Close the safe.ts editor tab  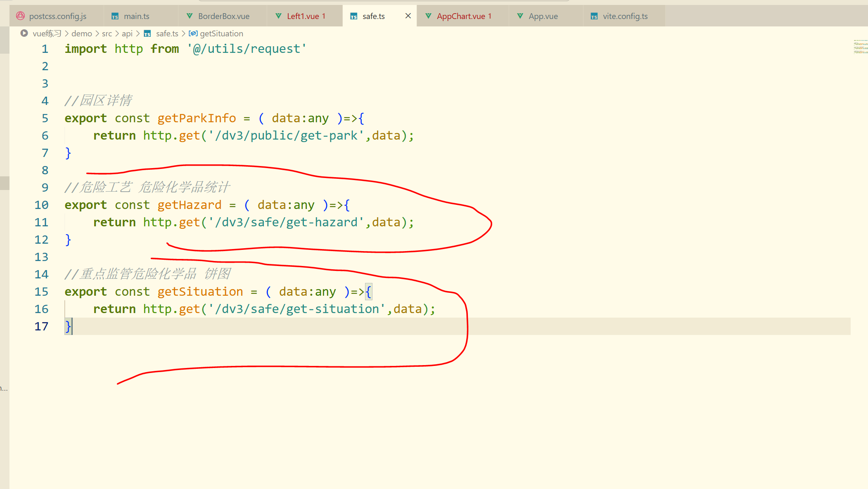click(x=408, y=16)
